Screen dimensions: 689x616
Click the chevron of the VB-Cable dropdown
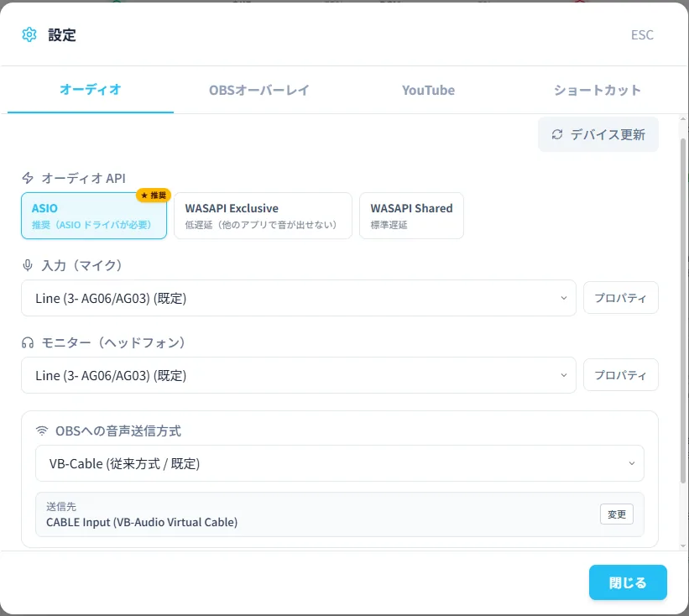[x=631, y=463]
